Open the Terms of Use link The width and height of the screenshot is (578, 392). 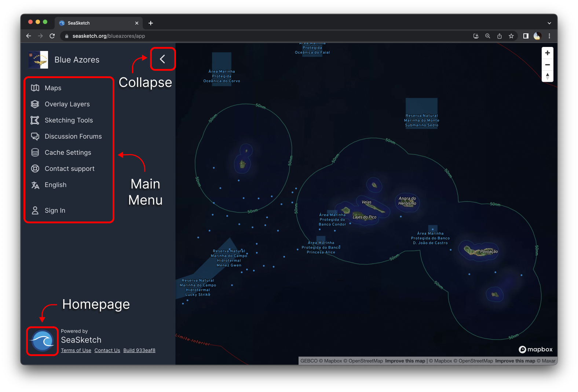click(76, 351)
